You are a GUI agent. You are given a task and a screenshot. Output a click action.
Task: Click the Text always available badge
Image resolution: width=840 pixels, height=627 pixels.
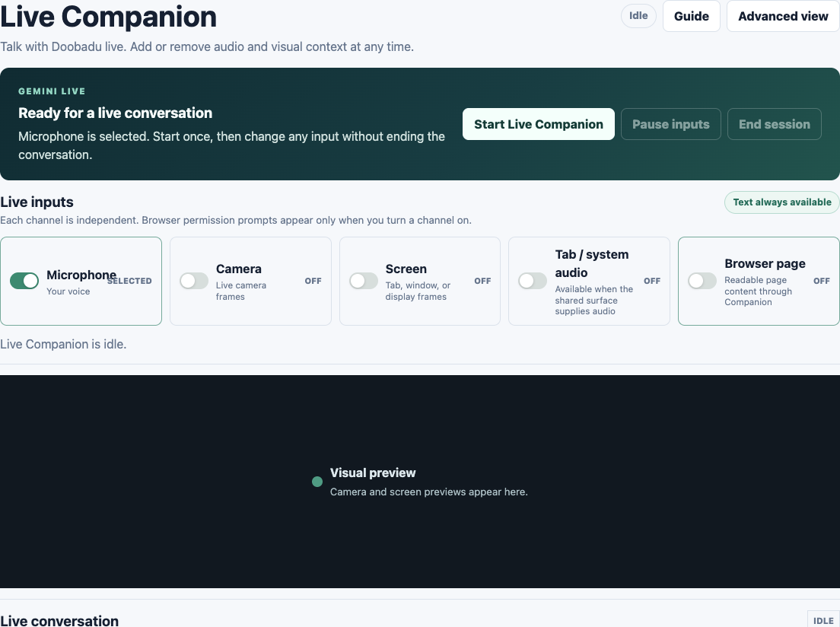click(782, 202)
